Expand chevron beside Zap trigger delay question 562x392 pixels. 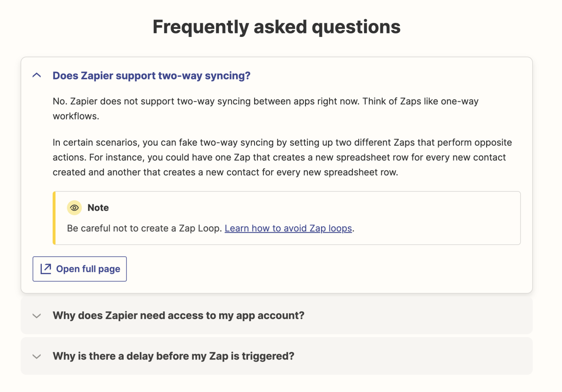[37, 356]
